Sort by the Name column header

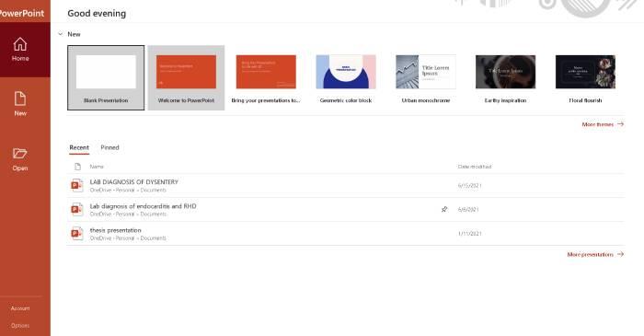pyautogui.click(x=97, y=167)
